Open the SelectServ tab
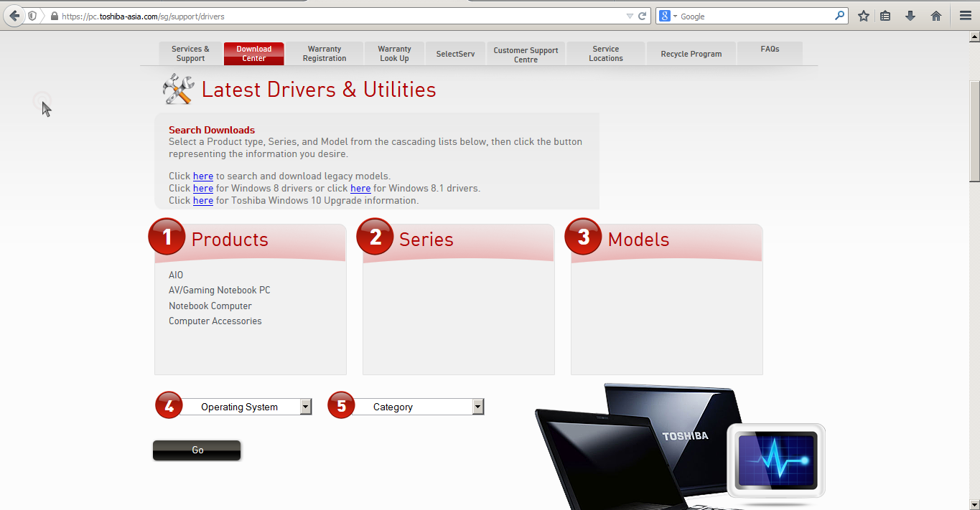The height and width of the screenshot is (510, 980). pyautogui.click(x=455, y=54)
